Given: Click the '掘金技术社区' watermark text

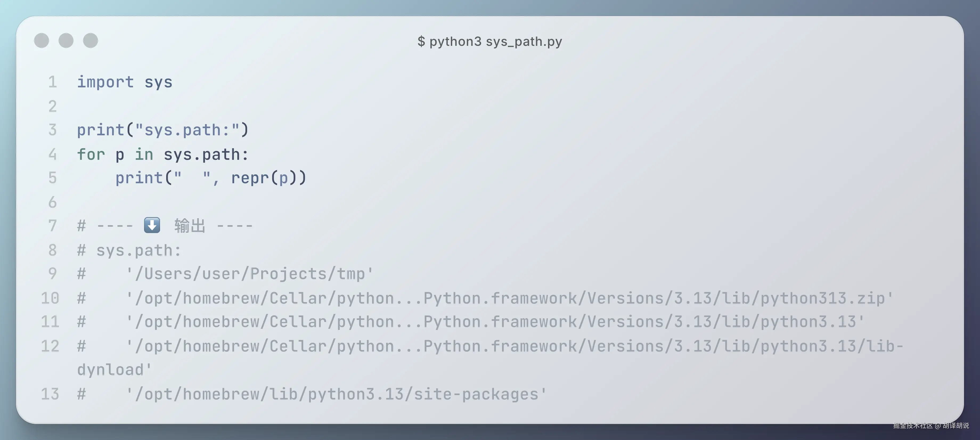Looking at the screenshot, I should pyautogui.click(x=913, y=426).
